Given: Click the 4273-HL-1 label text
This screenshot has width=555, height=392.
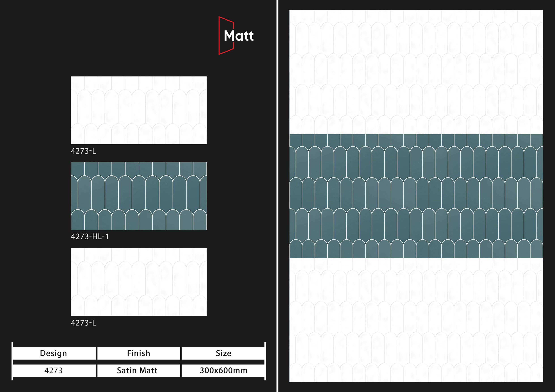Looking at the screenshot, I should [x=90, y=236].
